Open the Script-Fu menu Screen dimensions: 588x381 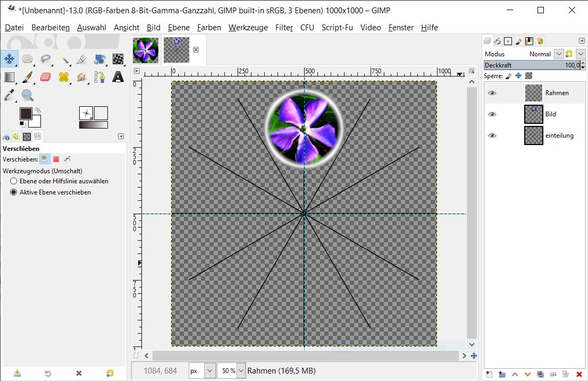[337, 27]
